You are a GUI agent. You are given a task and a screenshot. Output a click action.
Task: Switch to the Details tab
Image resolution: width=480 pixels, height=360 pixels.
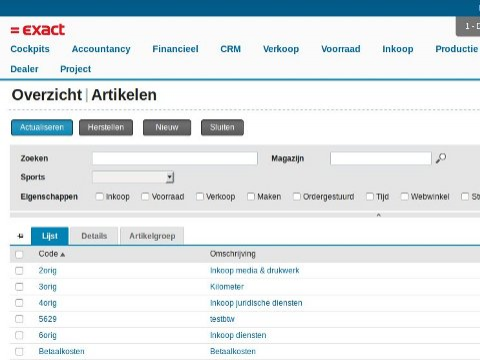click(94, 236)
